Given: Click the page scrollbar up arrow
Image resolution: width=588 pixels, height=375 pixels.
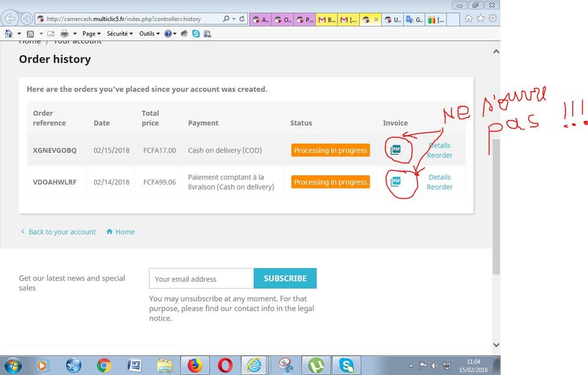Looking at the screenshot, I should [x=496, y=51].
